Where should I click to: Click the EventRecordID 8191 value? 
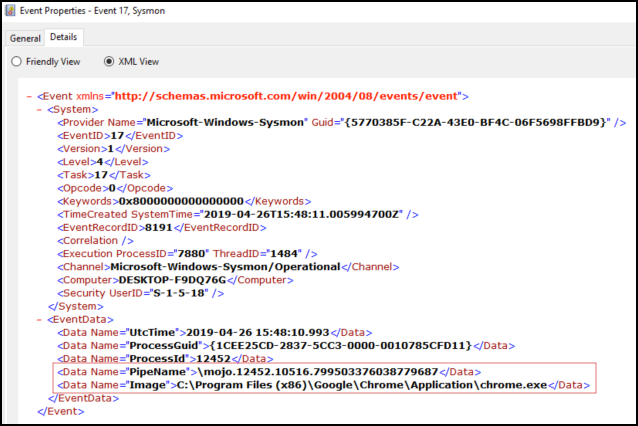coord(159,227)
